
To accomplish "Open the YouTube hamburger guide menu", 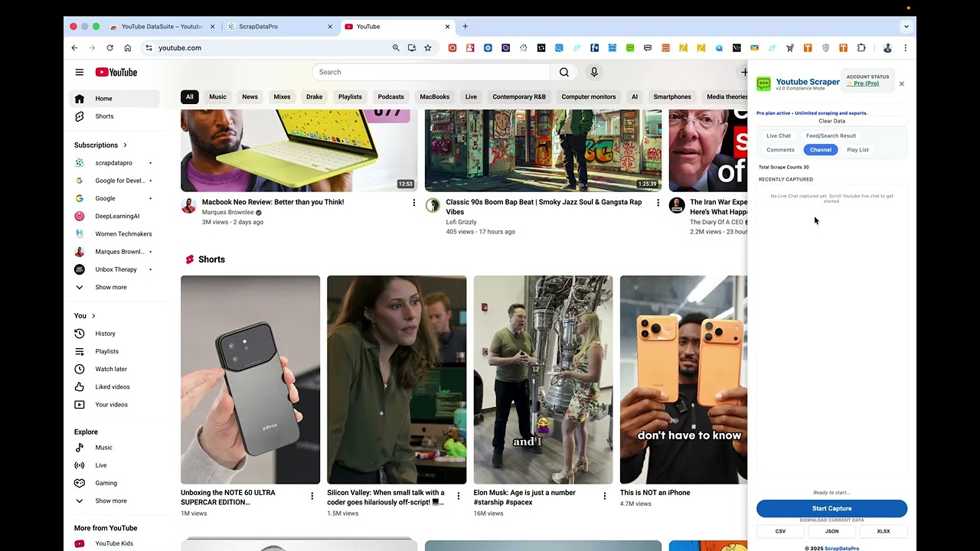I will coord(79,72).
